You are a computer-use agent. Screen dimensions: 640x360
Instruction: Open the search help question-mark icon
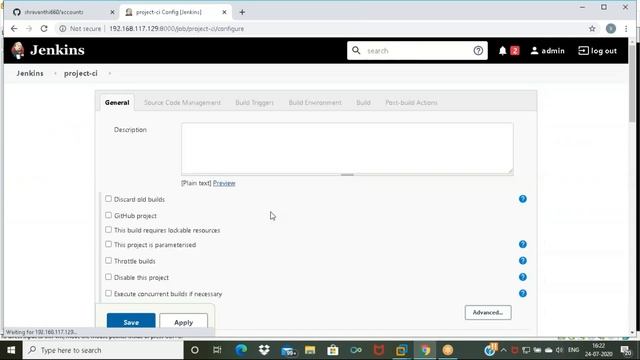[x=478, y=51]
